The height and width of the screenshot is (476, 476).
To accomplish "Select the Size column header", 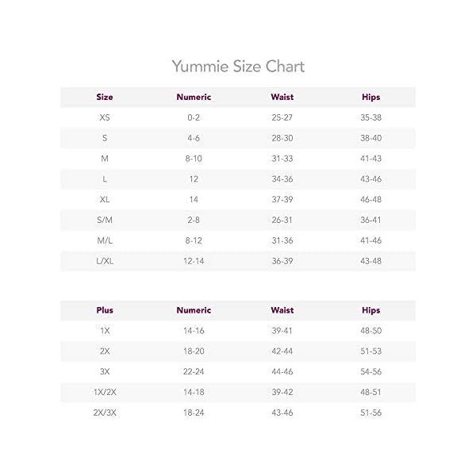I will pos(105,98).
